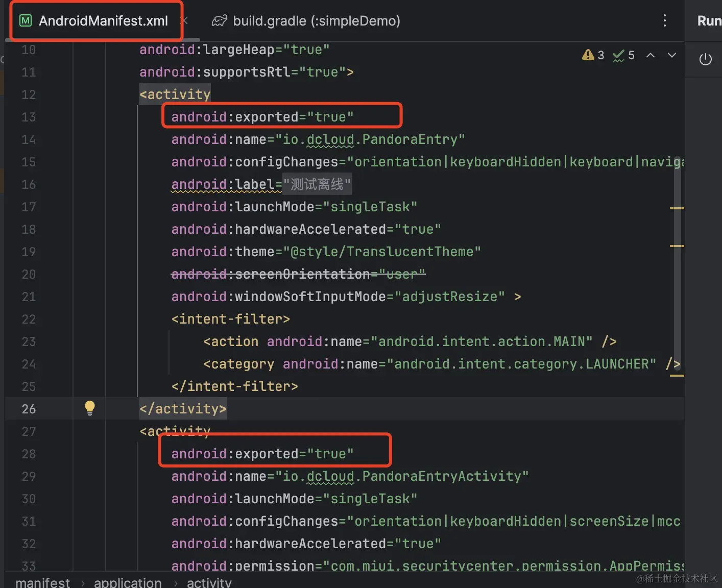Place cursor on android:largeHeap="true"
722x588 pixels.
coord(234,50)
